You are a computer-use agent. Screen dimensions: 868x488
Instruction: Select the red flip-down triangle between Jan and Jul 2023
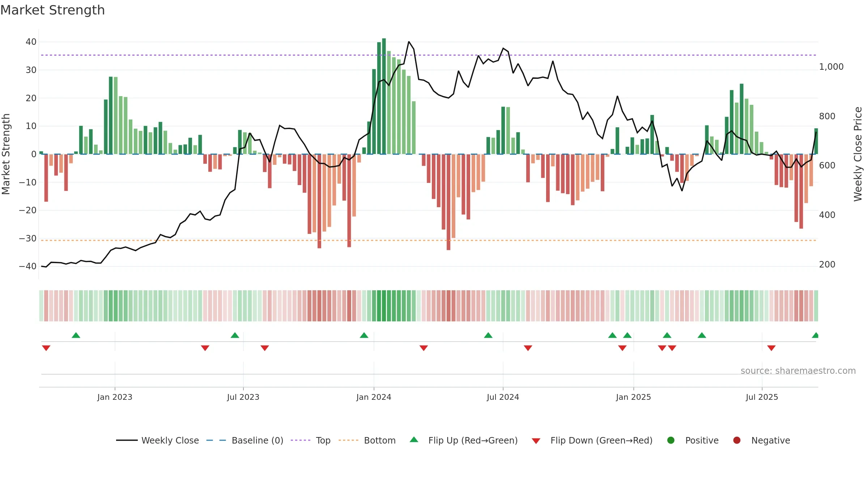(205, 348)
